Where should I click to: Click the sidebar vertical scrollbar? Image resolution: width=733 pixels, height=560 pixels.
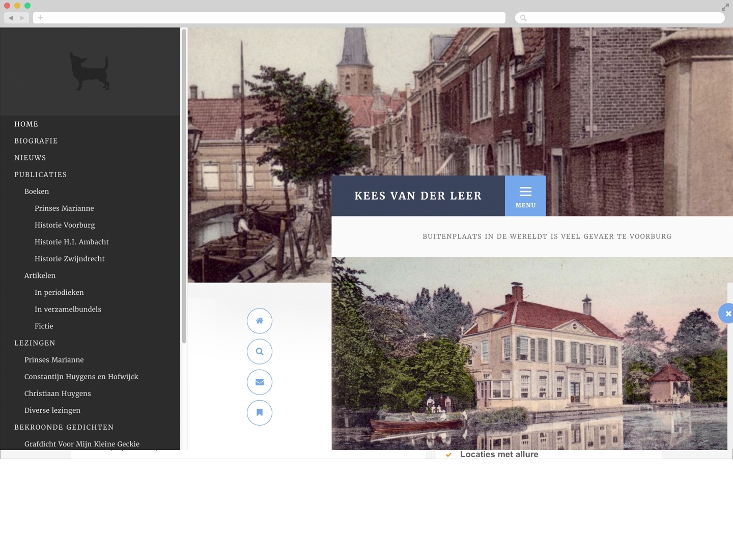coord(184,186)
